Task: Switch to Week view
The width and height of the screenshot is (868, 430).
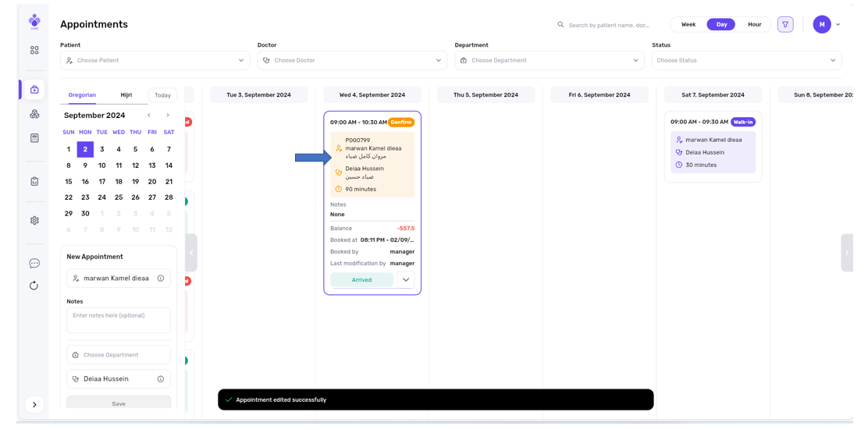Action: pos(688,25)
